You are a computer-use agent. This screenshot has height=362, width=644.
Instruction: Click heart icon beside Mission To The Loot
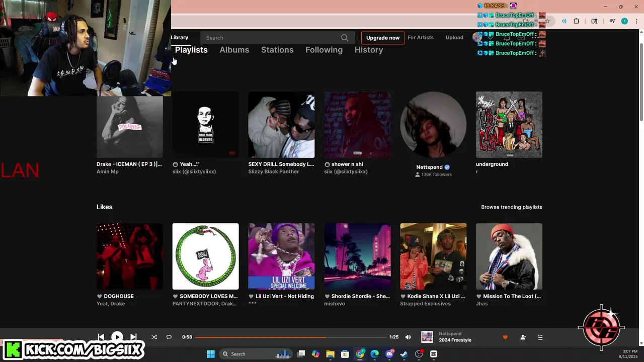478,296
